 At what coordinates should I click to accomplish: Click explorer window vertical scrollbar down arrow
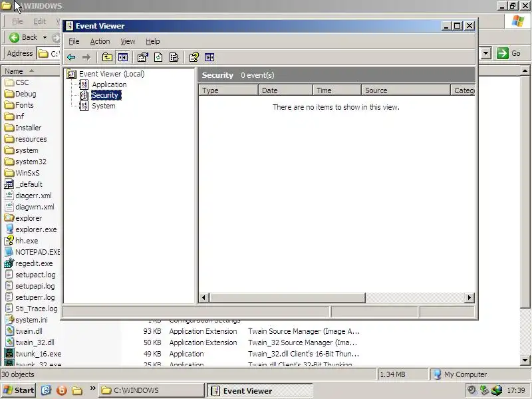[x=525, y=360]
